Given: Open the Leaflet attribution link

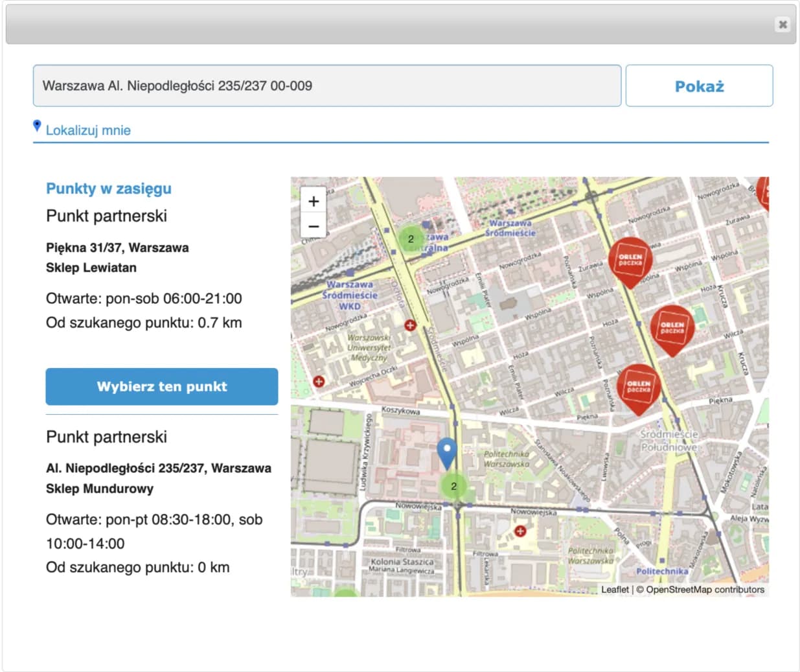Looking at the screenshot, I should (x=614, y=590).
